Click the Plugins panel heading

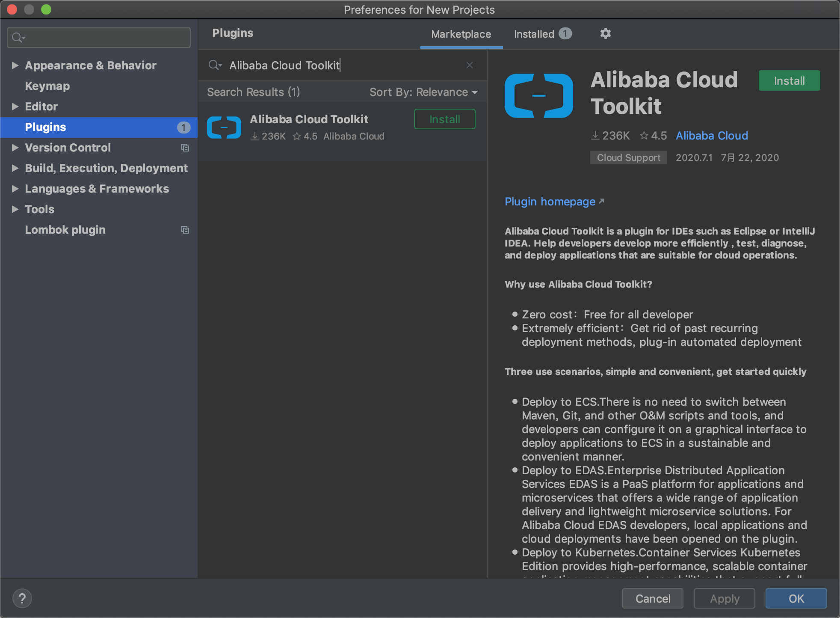[233, 33]
